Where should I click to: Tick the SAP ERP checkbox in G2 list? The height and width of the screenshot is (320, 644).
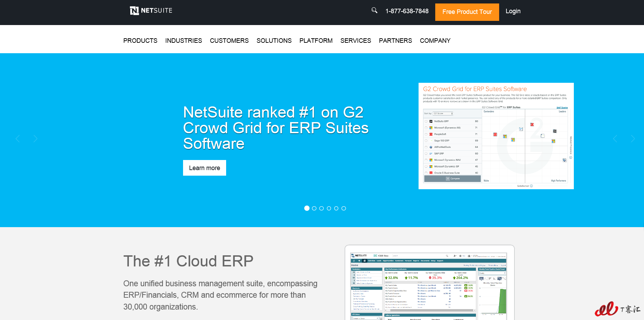[x=426, y=153]
